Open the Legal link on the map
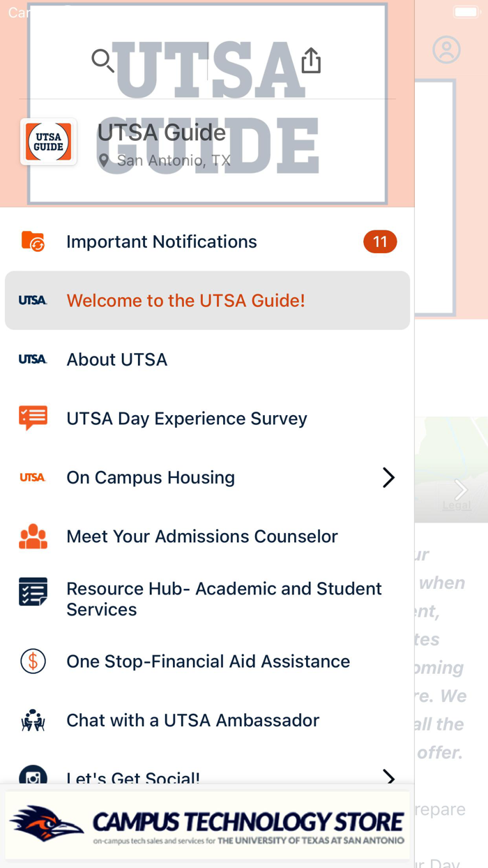 tap(457, 506)
